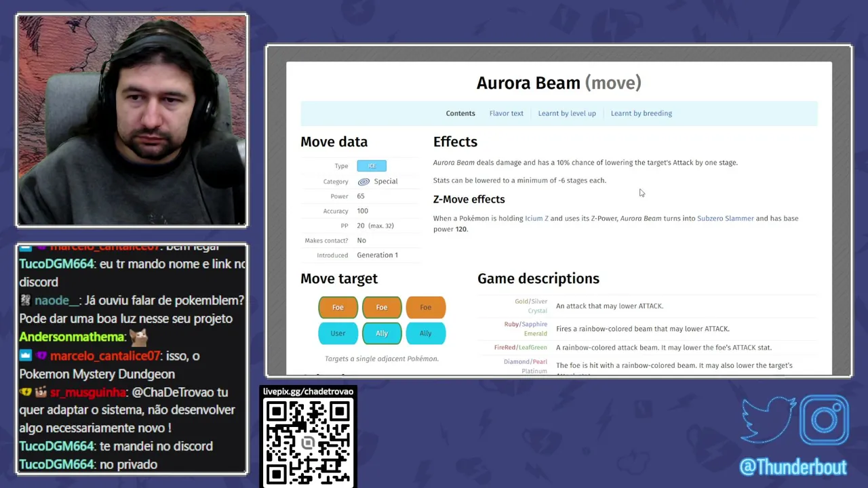The height and width of the screenshot is (488, 868).
Task: Click the livepix QR code
Action: click(309, 442)
